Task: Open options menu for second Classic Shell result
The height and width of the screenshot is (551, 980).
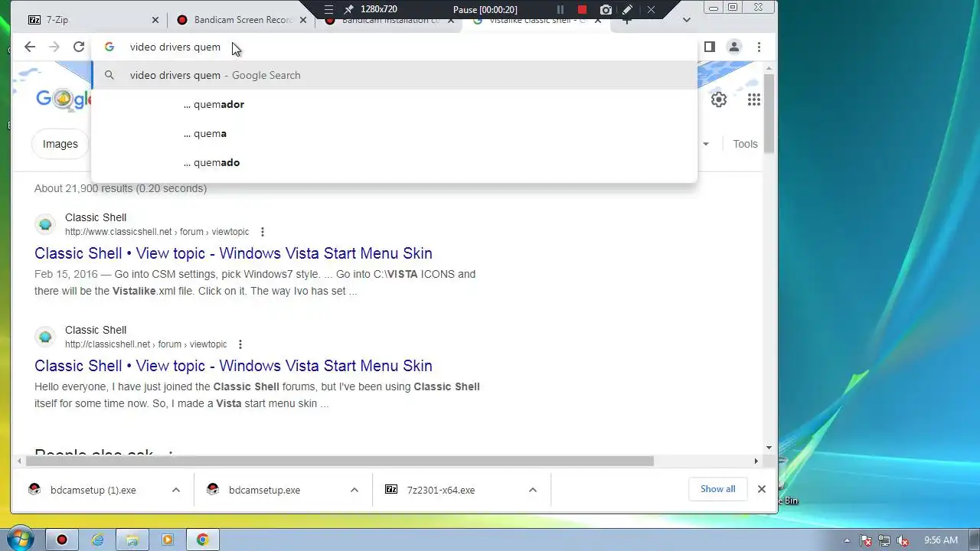Action: tap(240, 344)
